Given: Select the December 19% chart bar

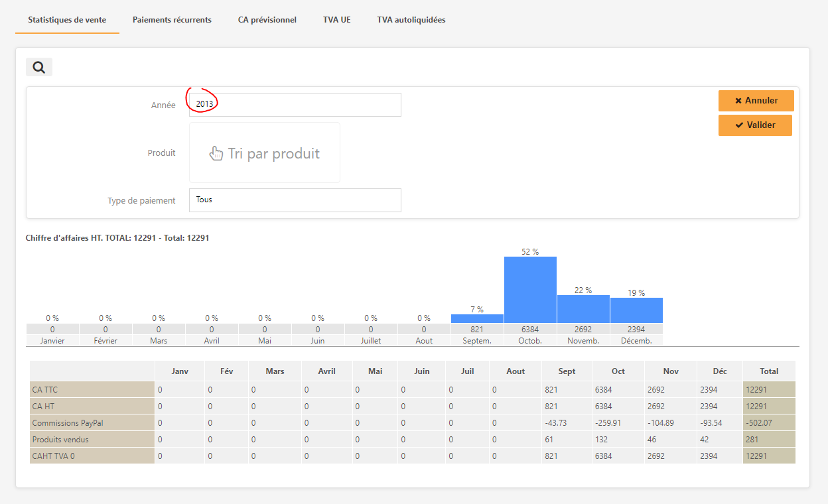Looking at the screenshot, I should [x=636, y=310].
